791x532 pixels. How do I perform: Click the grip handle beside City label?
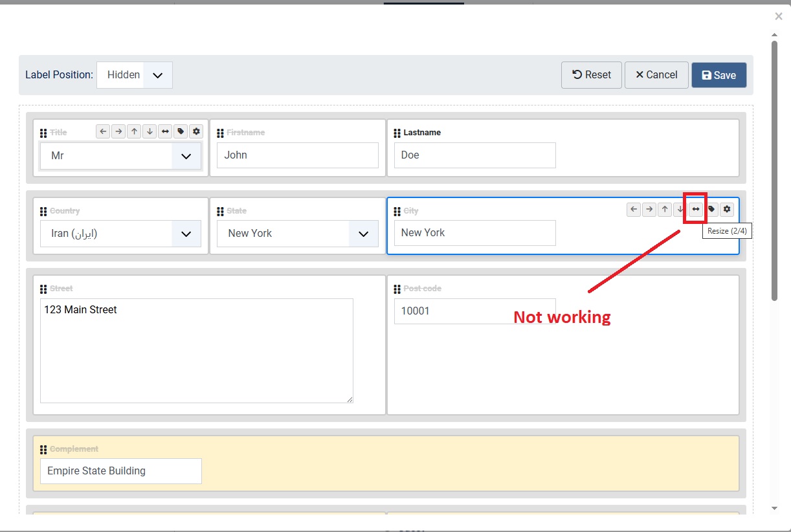(397, 212)
